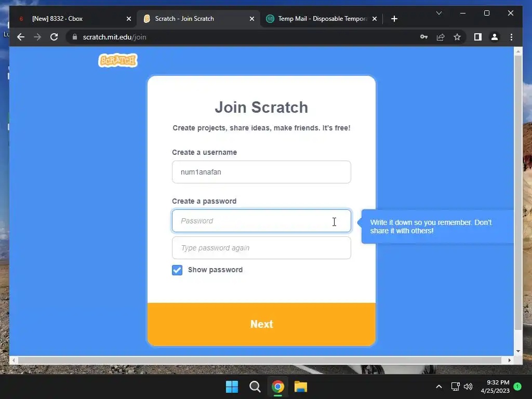Select Scratch - Join Scratch tab
The width and height of the screenshot is (532, 399).
pyautogui.click(x=198, y=19)
